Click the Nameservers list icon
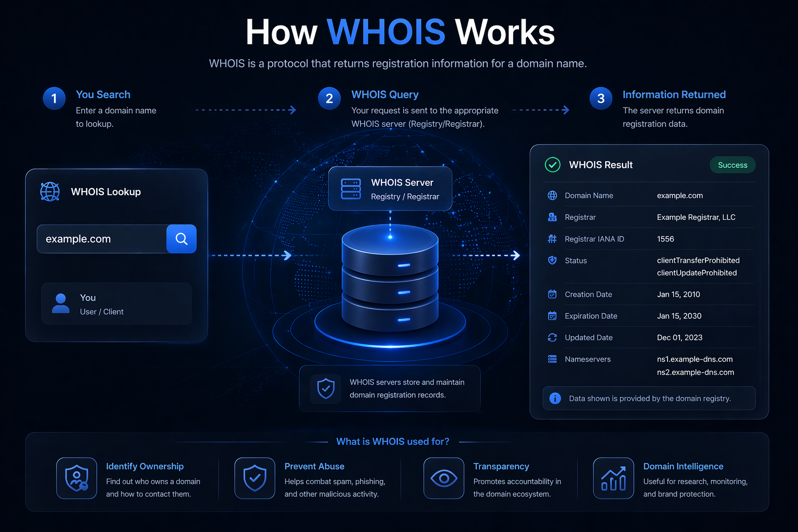 [x=552, y=359]
